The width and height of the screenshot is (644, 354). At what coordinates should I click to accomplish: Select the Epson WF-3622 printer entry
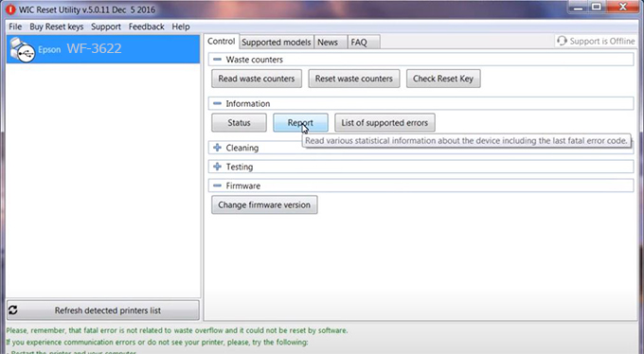click(x=102, y=49)
